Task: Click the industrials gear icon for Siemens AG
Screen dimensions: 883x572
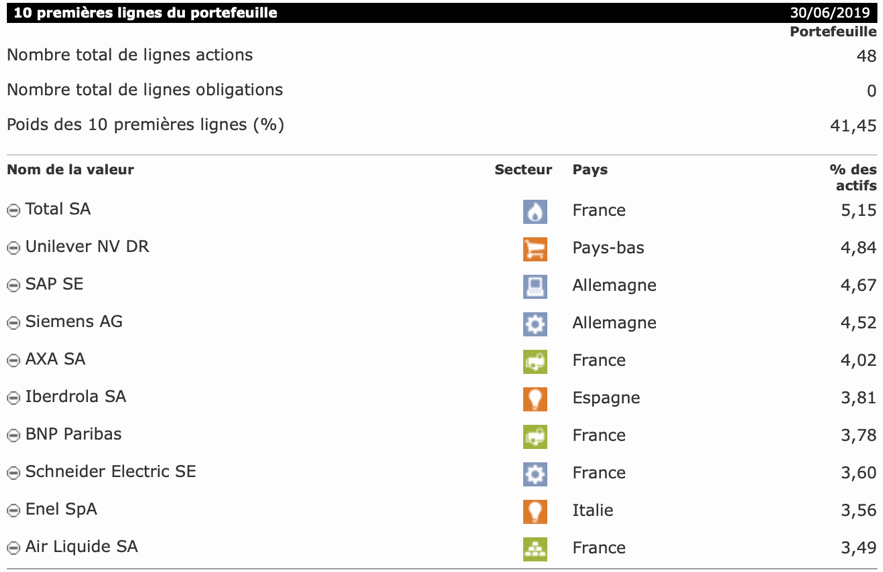Action: 535,324
